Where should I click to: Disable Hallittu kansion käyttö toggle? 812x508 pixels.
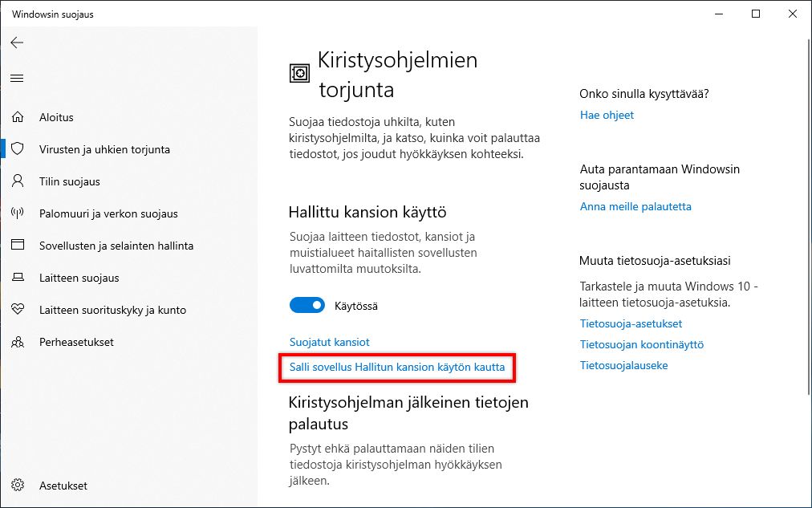(x=306, y=305)
